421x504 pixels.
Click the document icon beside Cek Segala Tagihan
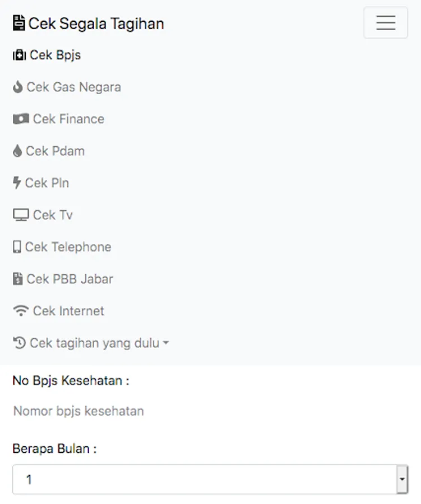click(x=19, y=24)
